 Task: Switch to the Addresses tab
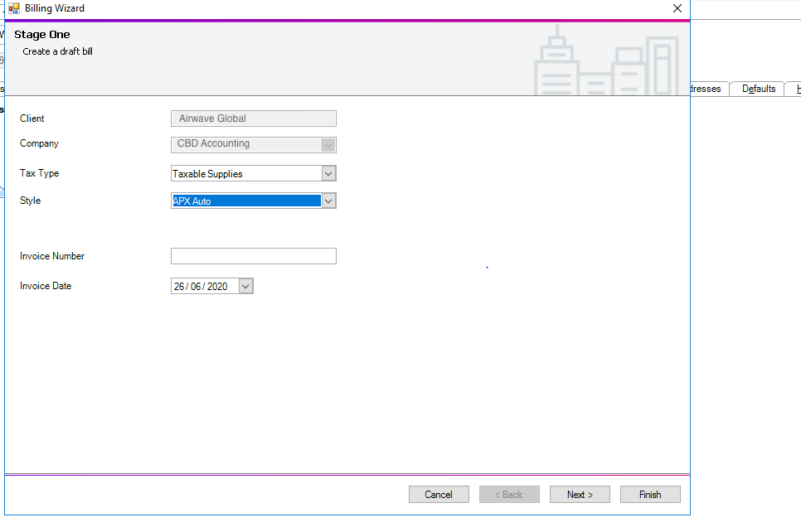point(704,89)
